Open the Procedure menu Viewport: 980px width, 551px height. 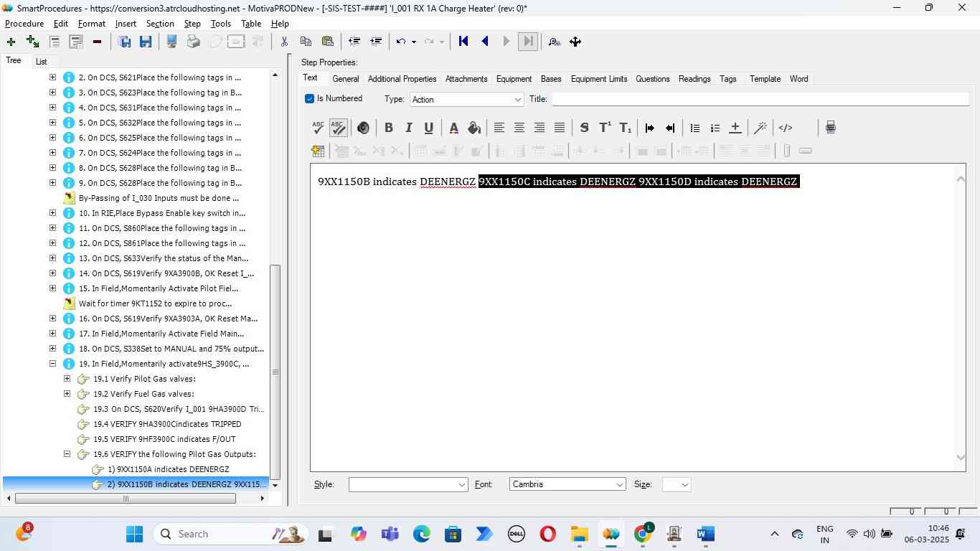click(24, 24)
